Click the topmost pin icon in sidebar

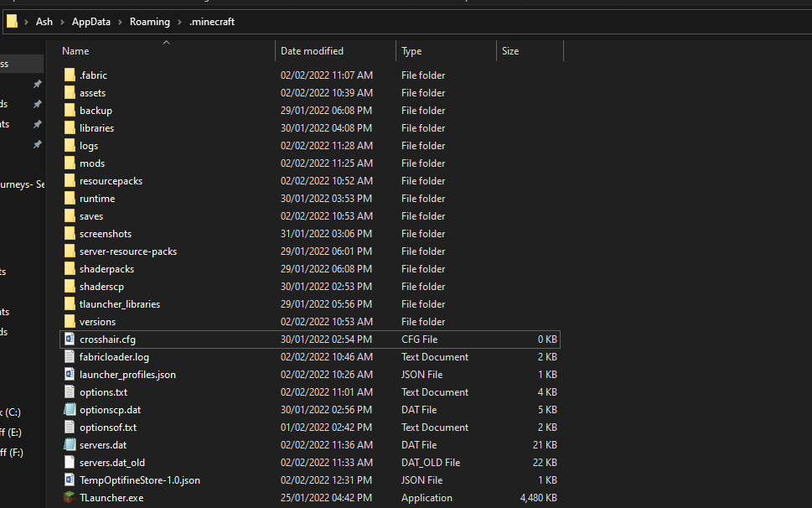(37, 84)
